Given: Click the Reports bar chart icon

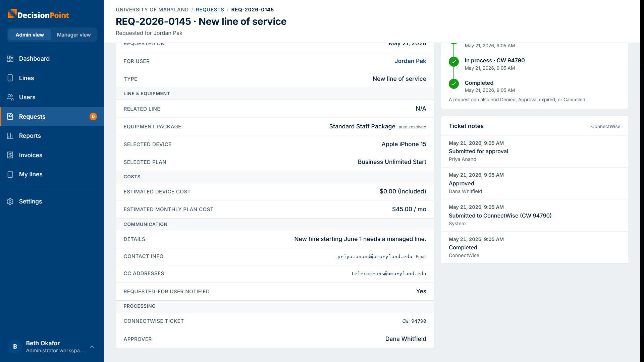Looking at the screenshot, I should tap(10, 136).
